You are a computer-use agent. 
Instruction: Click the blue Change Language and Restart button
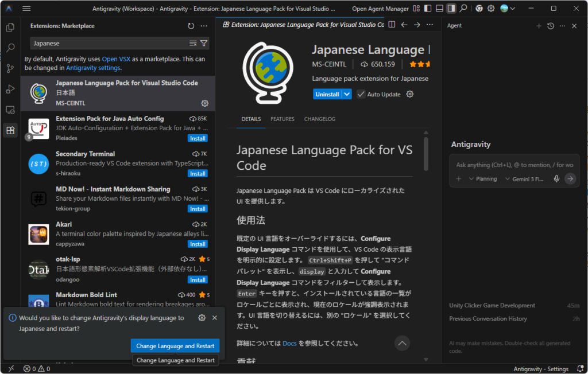(x=175, y=346)
